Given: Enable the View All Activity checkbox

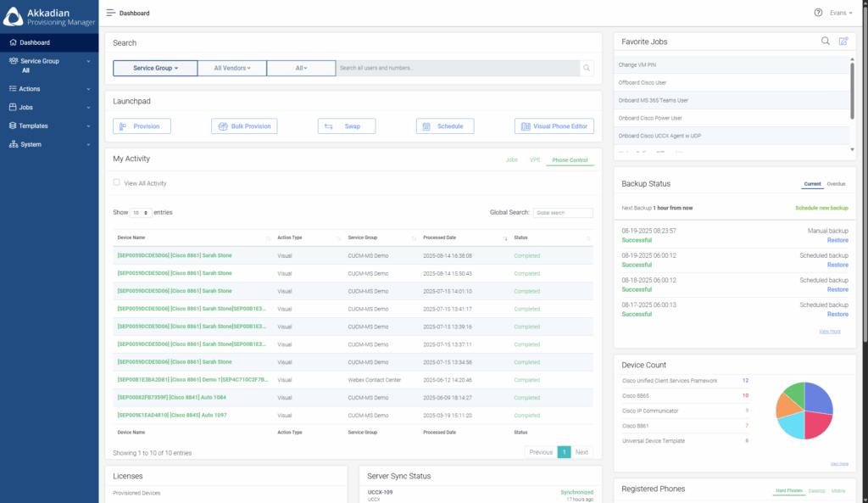Looking at the screenshot, I should pos(116,182).
